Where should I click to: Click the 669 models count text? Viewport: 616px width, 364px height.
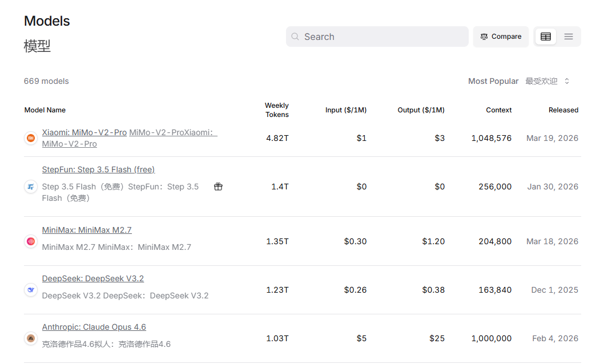46,81
